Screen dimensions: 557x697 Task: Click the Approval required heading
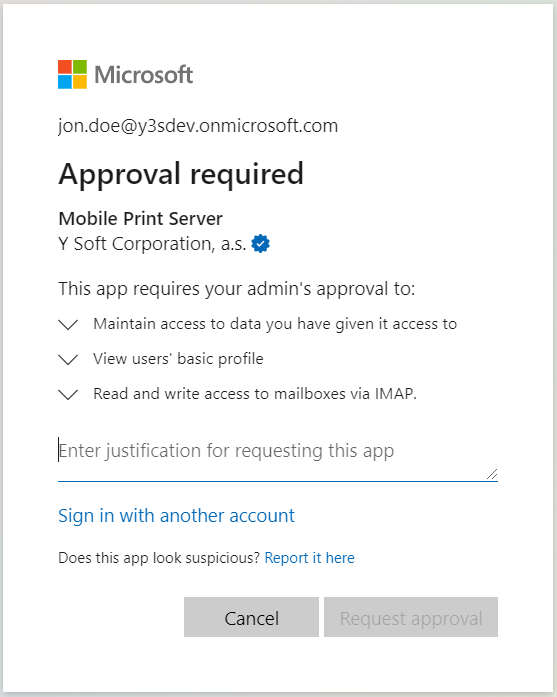point(181,174)
